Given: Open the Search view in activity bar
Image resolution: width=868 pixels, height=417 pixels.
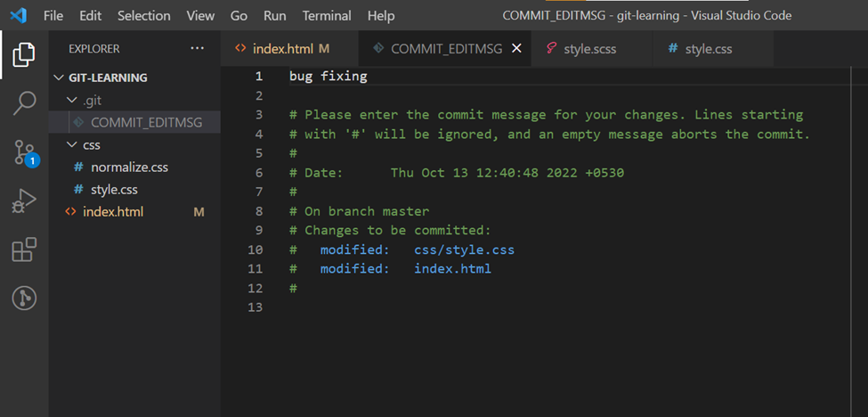Looking at the screenshot, I should click(x=24, y=104).
